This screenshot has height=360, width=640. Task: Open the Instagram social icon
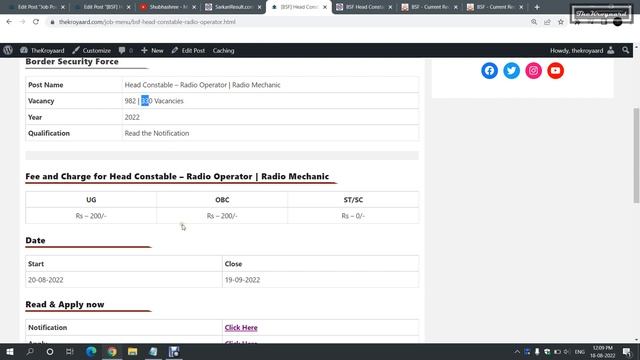click(533, 71)
